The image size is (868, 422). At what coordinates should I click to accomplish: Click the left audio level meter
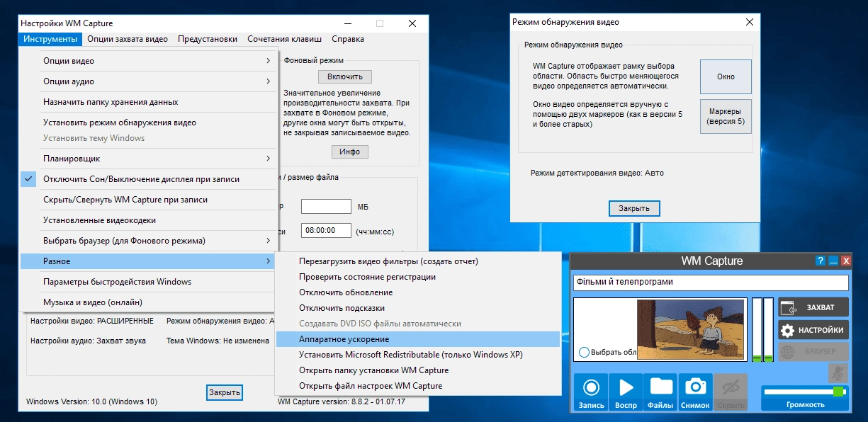tap(757, 330)
